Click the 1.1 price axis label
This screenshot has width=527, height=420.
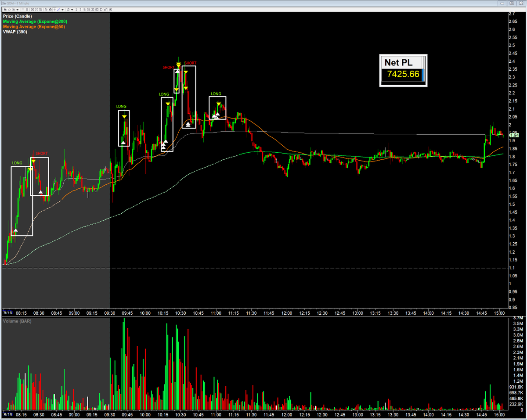511,268
